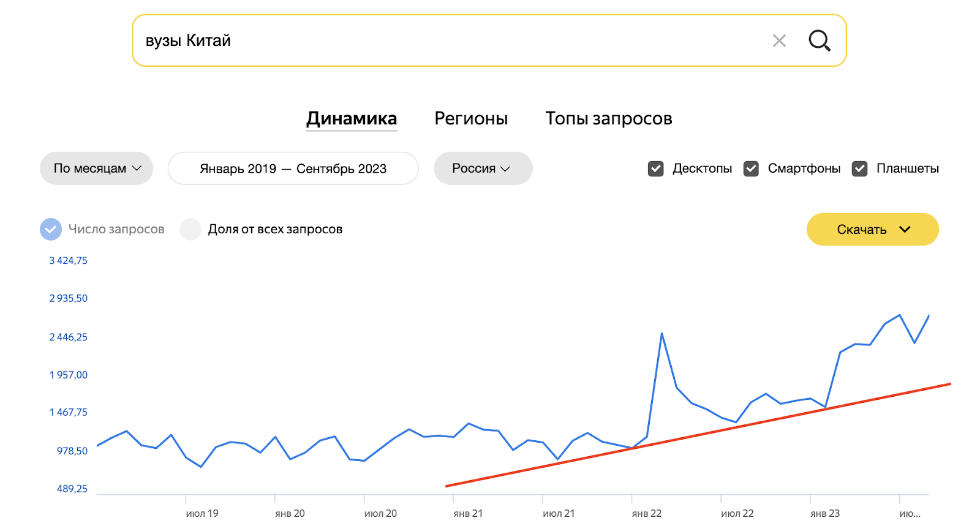Screen dimensions: 980x526
Task: Click the июл 20 axis label
Action: coord(380,513)
